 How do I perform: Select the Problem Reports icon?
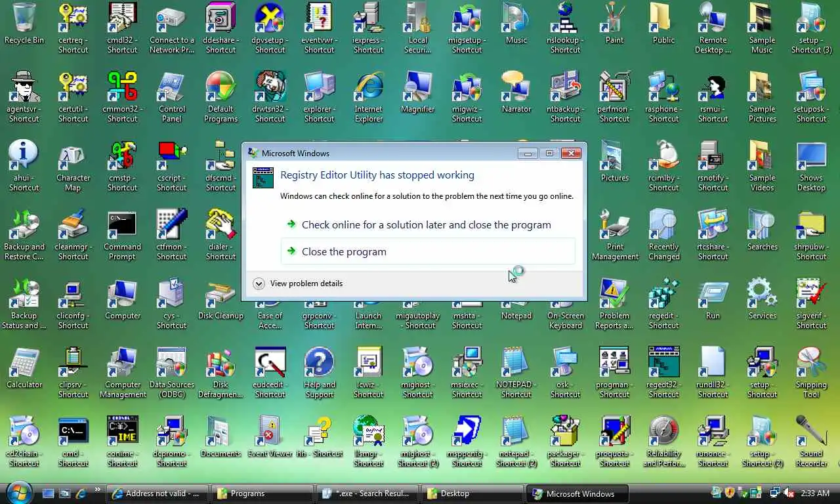614,304
